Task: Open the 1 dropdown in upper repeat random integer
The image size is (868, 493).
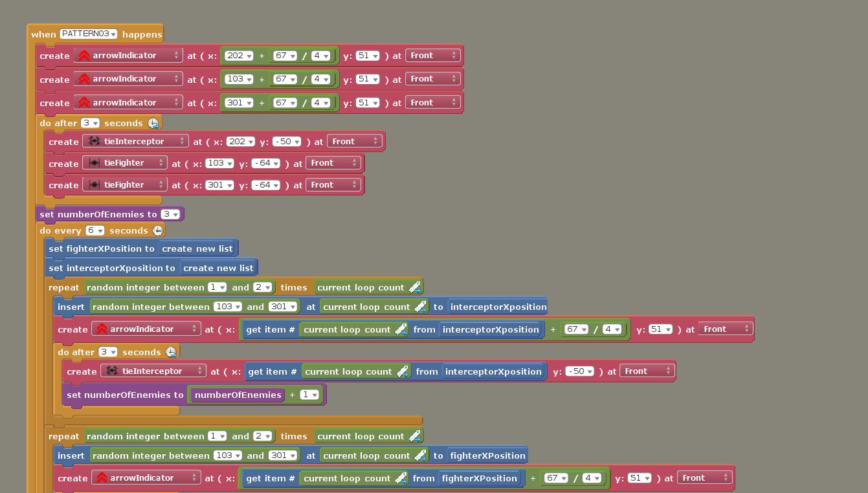Action: [x=217, y=287]
